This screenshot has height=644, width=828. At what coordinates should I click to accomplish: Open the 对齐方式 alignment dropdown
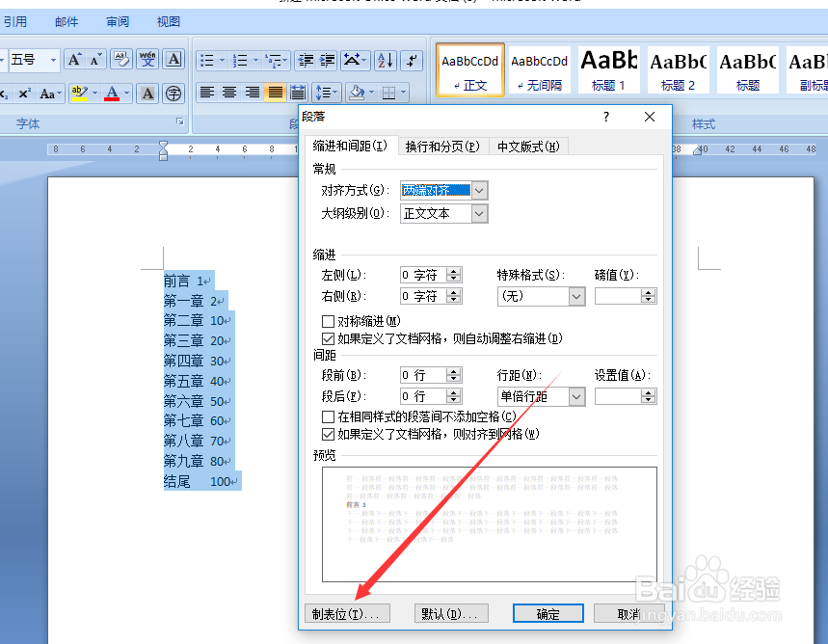coord(479,190)
